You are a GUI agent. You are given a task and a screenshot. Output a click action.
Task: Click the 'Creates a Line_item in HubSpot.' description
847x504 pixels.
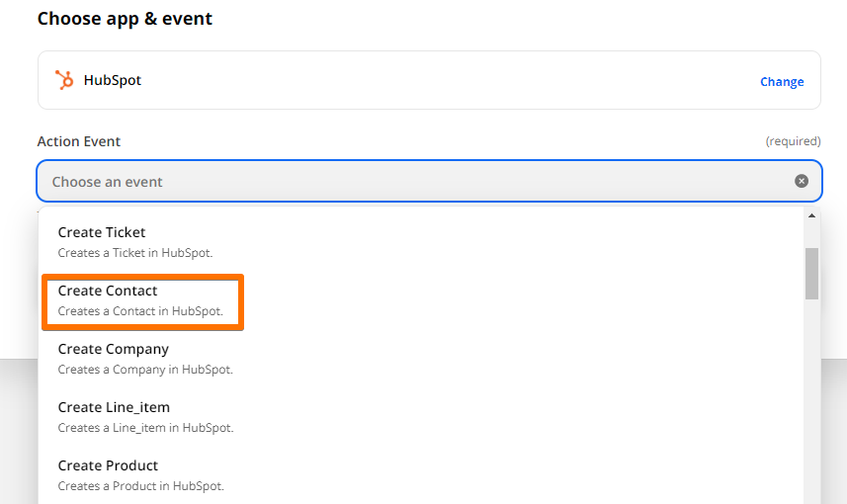pyautogui.click(x=146, y=428)
